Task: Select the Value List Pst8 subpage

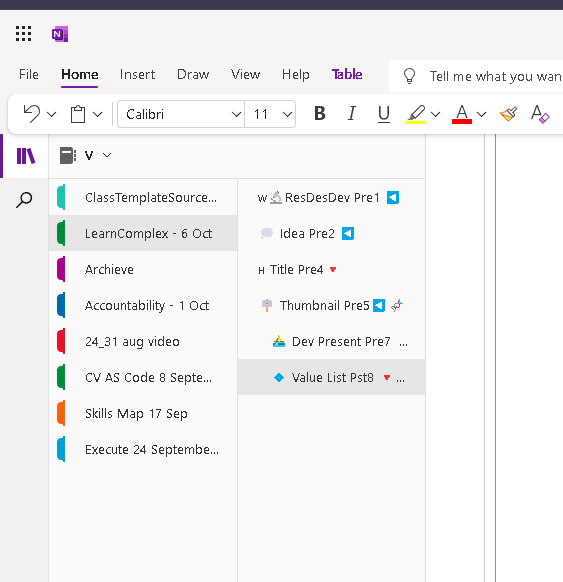Action: (331, 377)
